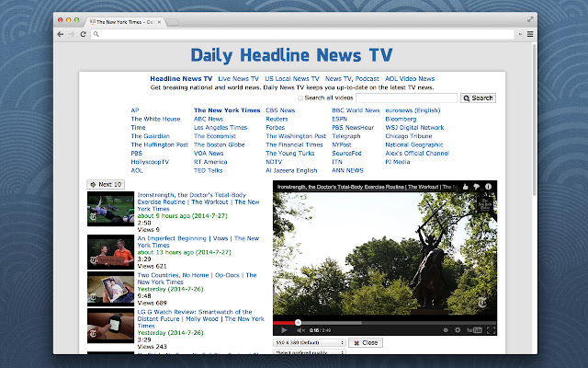Image resolution: width=588 pixels, height=368 pixels.
Task: Open the Ironstrength workout video thumbnail
Action: pos(110,209)
